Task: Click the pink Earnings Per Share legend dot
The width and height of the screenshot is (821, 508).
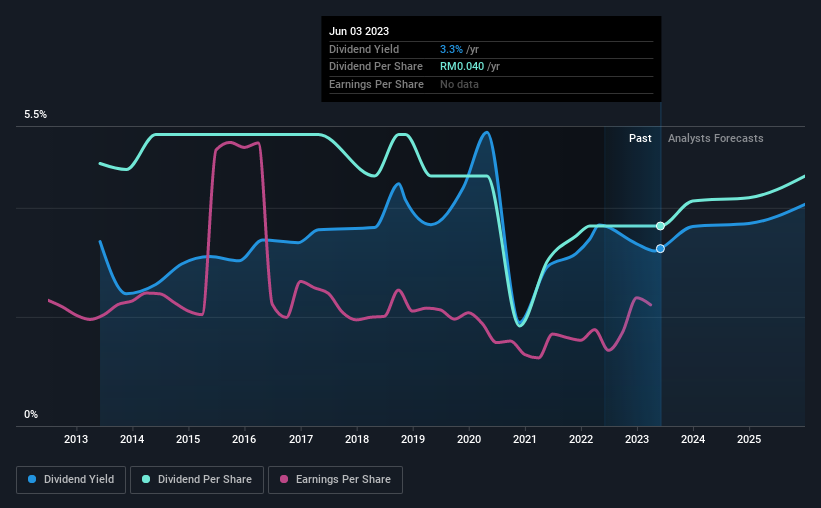Action: coord(284,479)
